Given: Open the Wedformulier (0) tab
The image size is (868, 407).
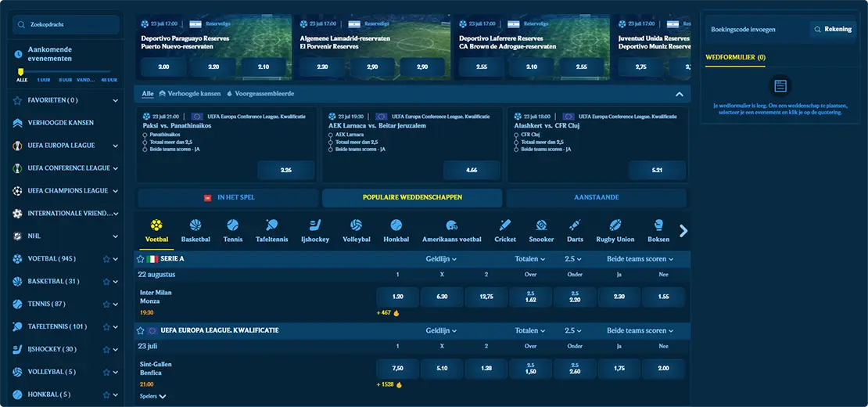Looking at the screenshot, I should 734,57.
